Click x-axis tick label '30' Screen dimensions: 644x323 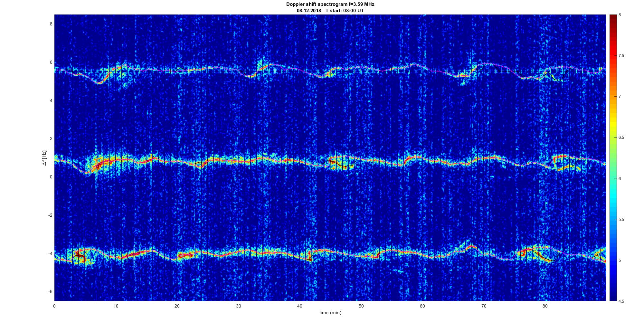click(238, 306)
